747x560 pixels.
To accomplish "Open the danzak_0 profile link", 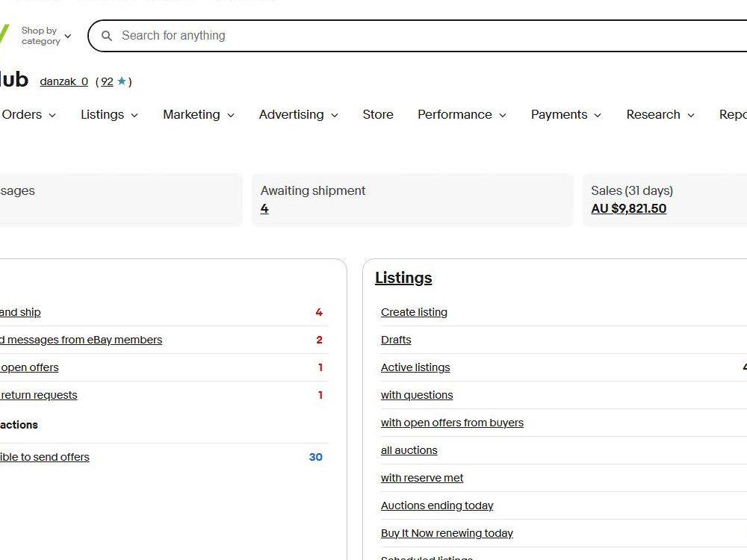I will 63,81.
